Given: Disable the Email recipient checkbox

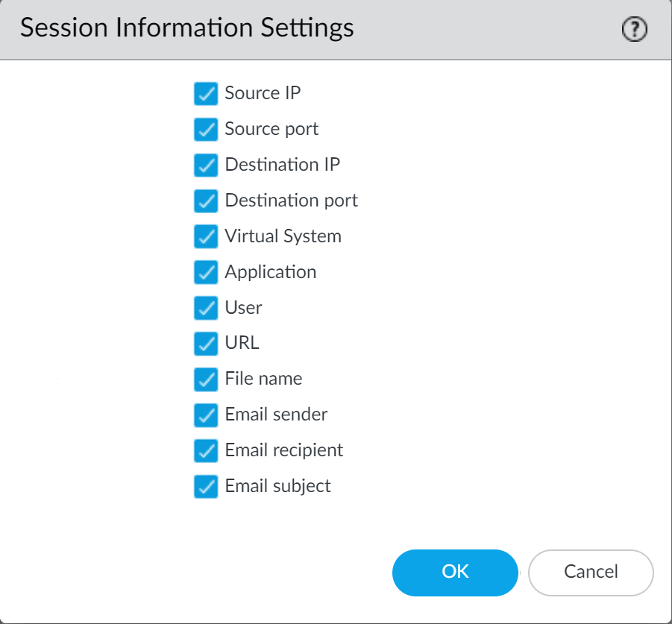Looking at the screenshot, I should 206,451.
